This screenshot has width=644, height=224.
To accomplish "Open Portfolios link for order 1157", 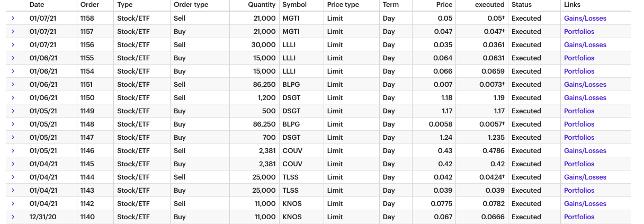I will tap(579, 31).
